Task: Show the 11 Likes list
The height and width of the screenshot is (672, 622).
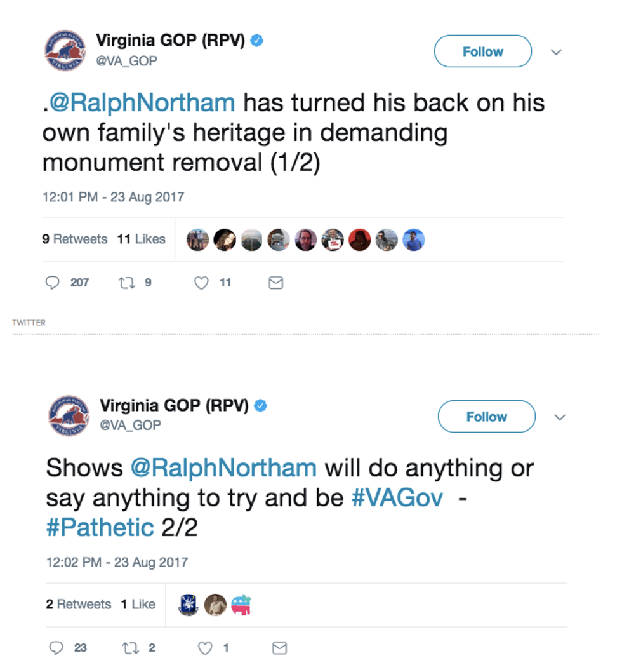Action: [141, 239]
